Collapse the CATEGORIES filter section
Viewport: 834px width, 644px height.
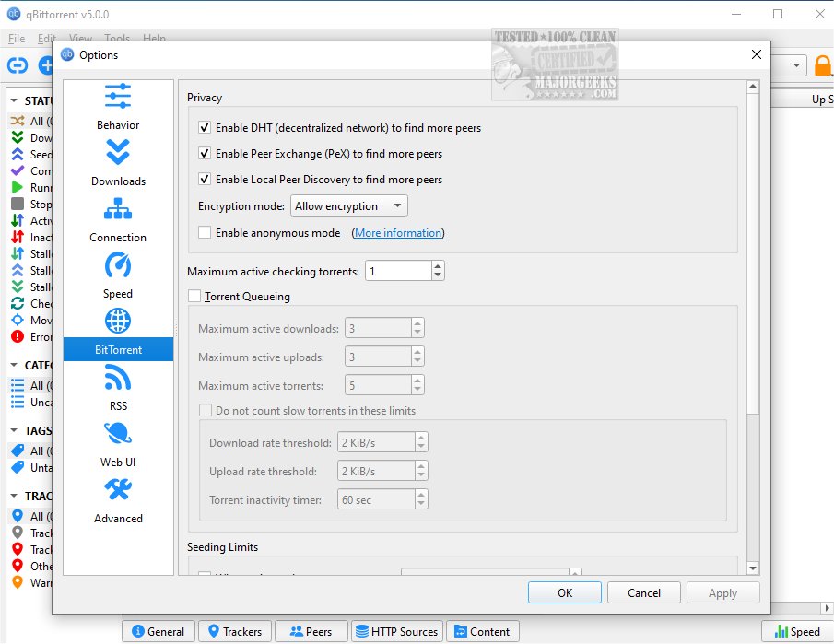click(14, 365)
